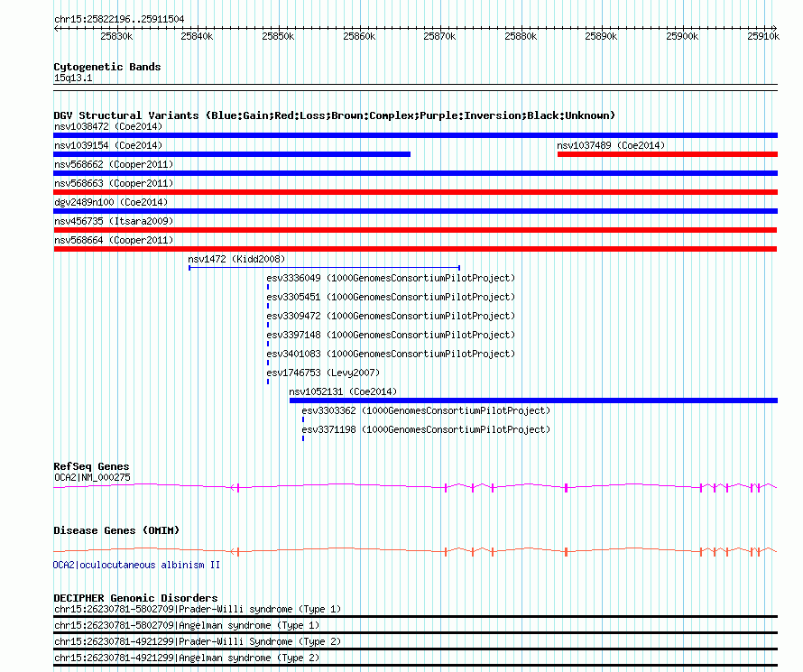The width and height of the screenshot is (803, 672).
Task: Click the 25880k ruler tick label
Action: [x=521, y=36]
